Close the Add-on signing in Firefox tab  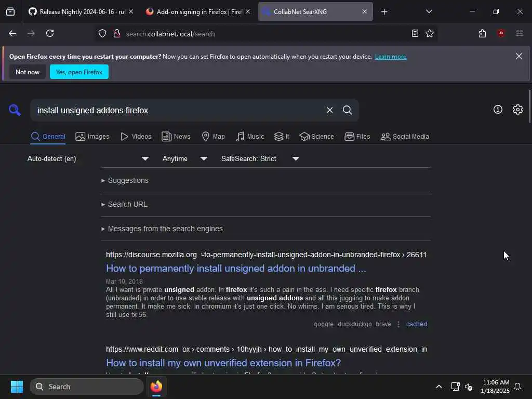[248, 12]
